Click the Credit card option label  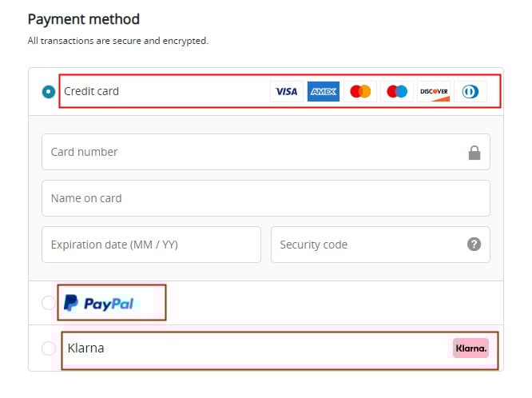point(91,91)
